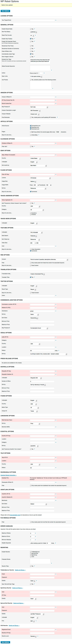Image resolution: width=72 pixels, height=644 pixels.
Task: Open SpinnerChief Details and Signup link
Action: [x=19, y=603]
